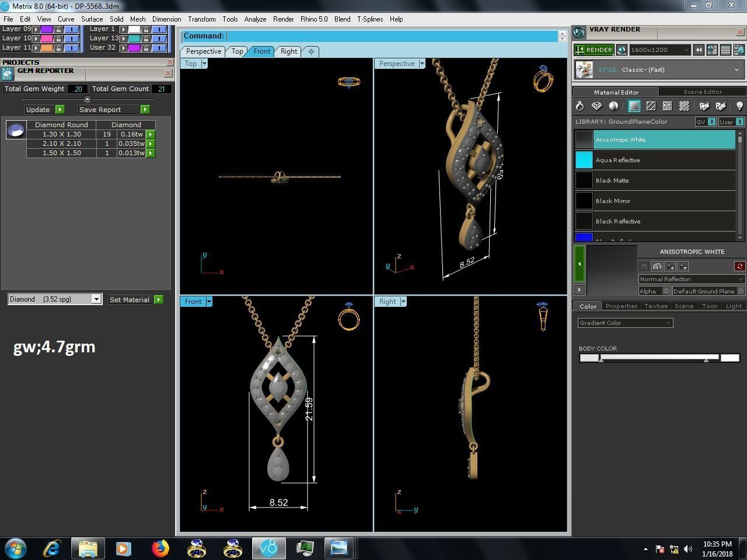
Task: Select the Perspective viewport tab
Action: pyautogui.click(x=204, y=51)
